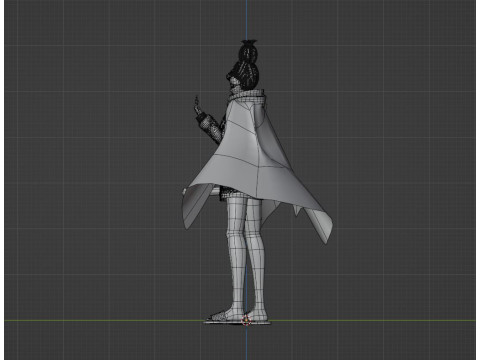This screenshot has width=480, height=360.
Task: Click the character's hair bun on top
Action: (248, 51)
